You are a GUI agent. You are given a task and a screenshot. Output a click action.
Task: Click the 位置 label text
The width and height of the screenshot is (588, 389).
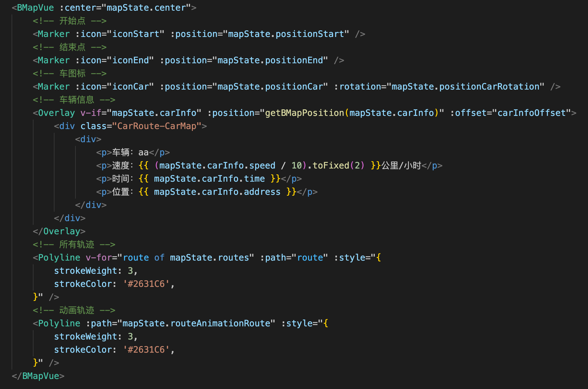pyautogui.click(x=121, y=192)
